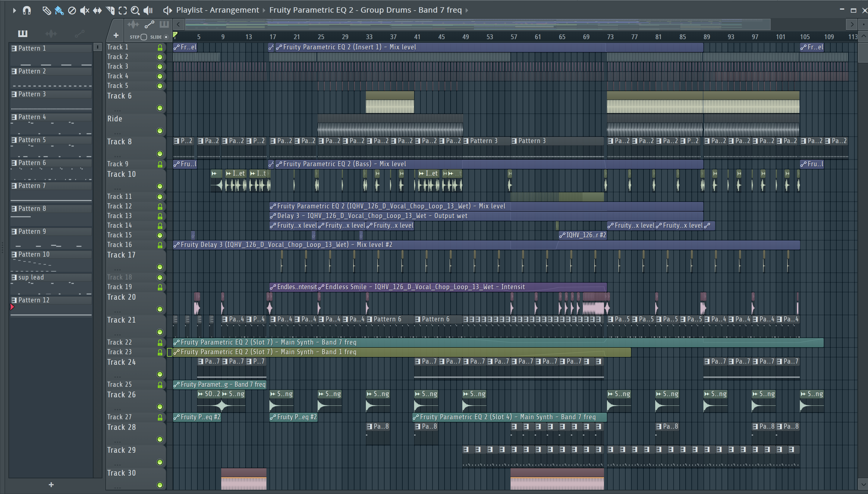Toggle the lock icon on Track 1

[160, 48]
